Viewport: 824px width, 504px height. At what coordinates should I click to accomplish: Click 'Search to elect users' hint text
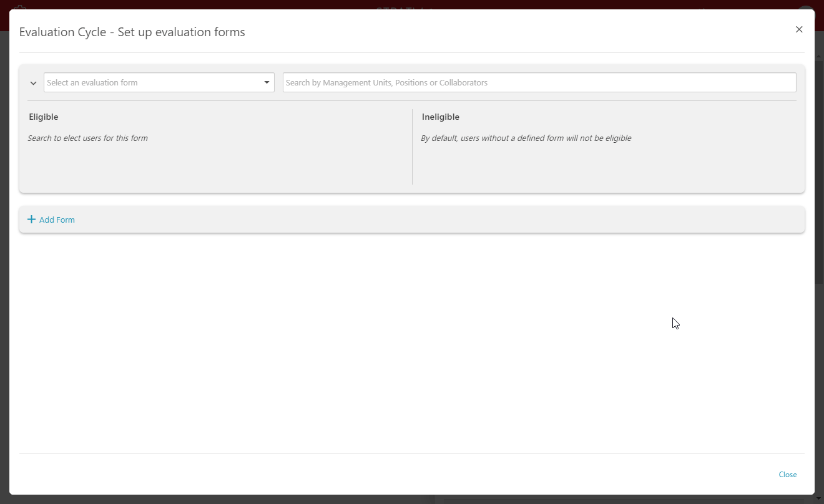click(x=87, y=138)
